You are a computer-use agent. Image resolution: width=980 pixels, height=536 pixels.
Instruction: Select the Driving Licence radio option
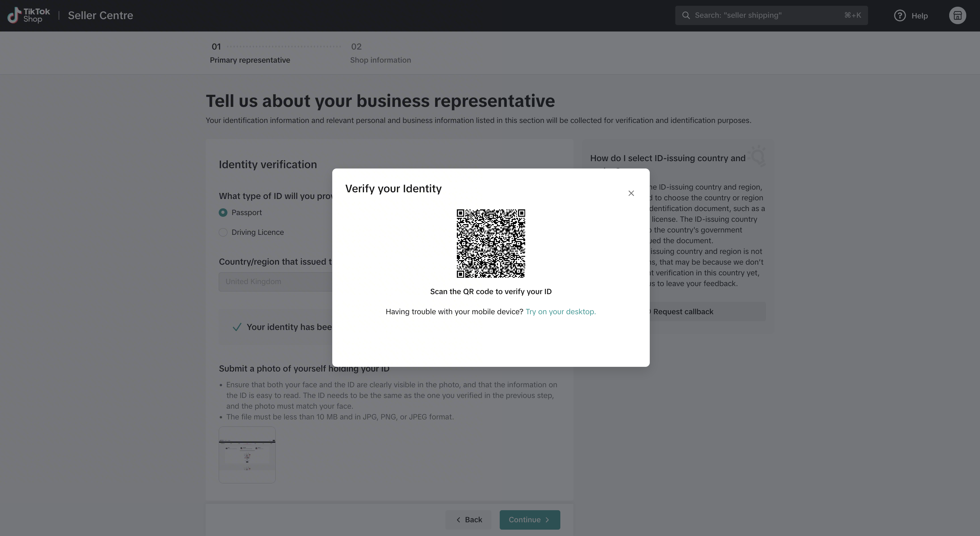[x=223, y=232]
